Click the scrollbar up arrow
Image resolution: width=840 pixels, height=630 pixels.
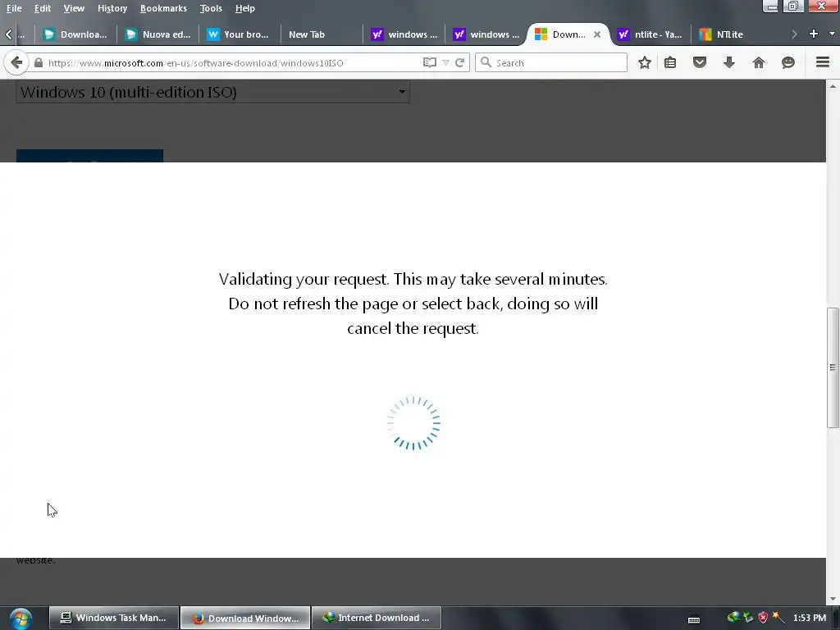coord(833,85)
